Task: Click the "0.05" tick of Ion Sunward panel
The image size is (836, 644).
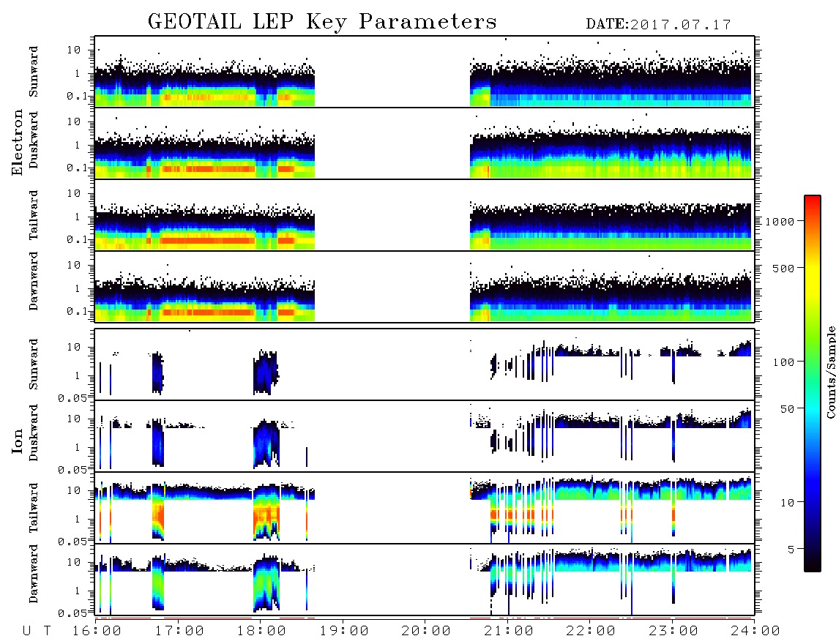Action: click(72, 397)
